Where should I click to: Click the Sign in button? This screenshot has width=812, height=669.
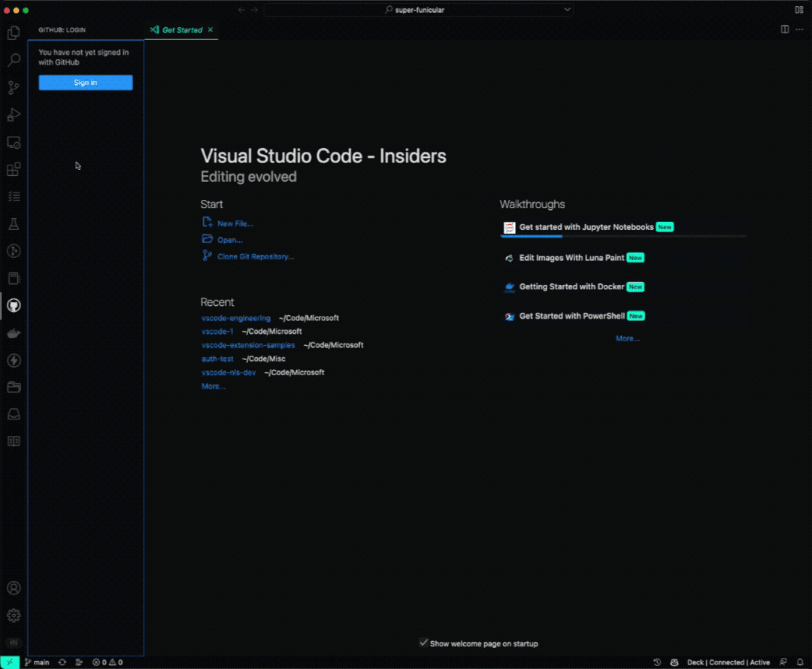86,83
